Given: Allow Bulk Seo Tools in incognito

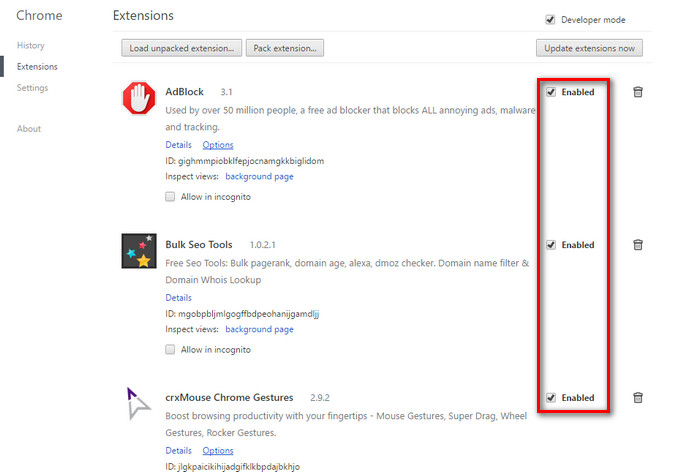Looking at the screenshot, I should 170,349.
